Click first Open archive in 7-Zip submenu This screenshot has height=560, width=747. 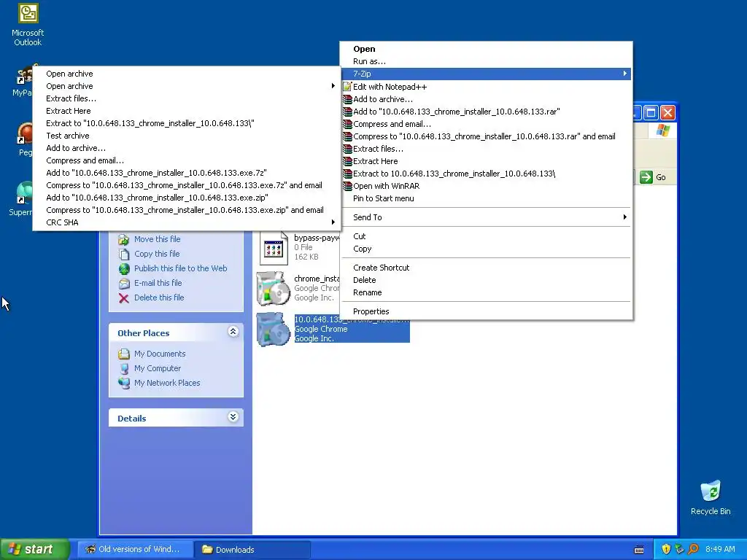tap(187, 74)
